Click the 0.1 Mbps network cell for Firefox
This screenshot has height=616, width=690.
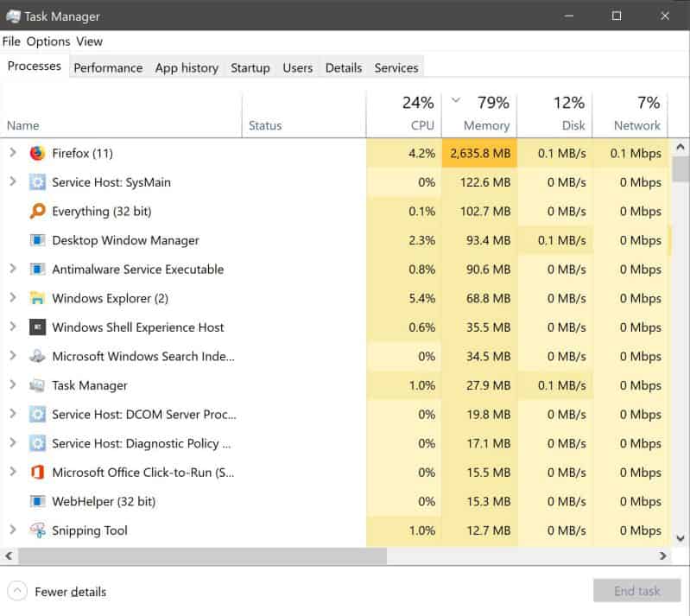[630, 153]
